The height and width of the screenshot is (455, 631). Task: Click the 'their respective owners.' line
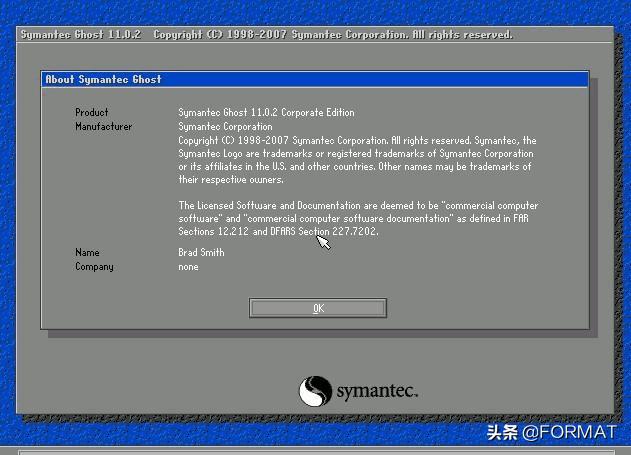(x=231, y=179)
